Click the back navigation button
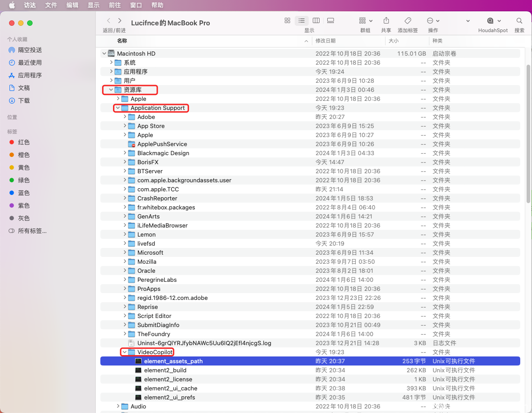532x413 pixels. 108,21
